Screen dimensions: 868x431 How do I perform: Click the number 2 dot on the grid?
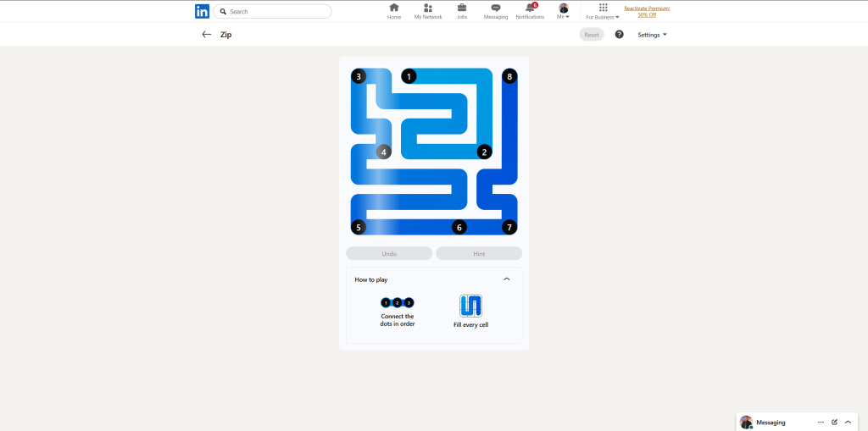(x=484, y=152)
